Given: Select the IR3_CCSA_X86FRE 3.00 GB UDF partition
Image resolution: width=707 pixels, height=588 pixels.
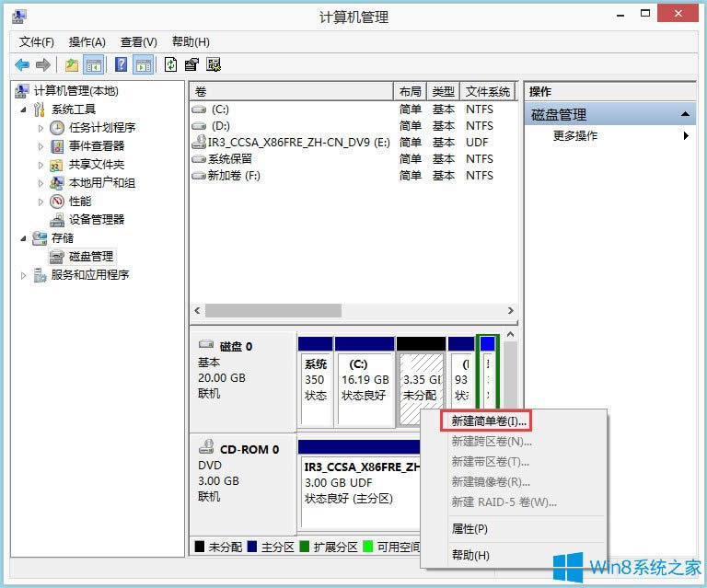Looking at the screenshot, I should [359, 484].
